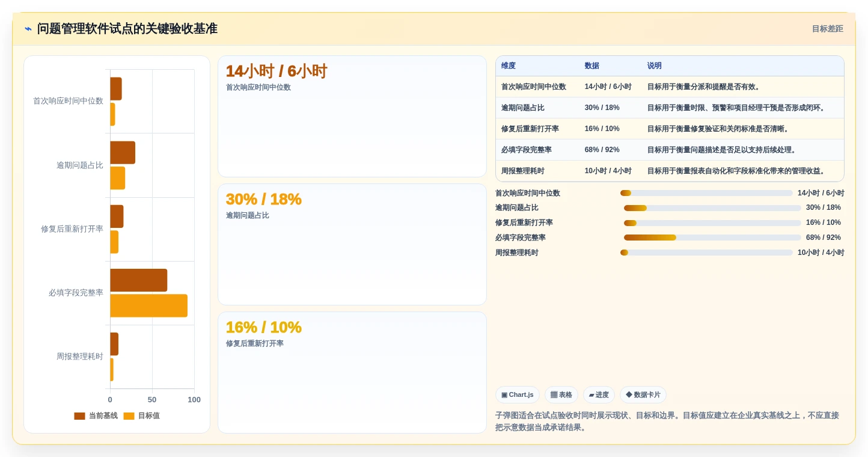Click the Chart.js tag chip
Screen dimensions: 868x457
[x=518, y=394]
